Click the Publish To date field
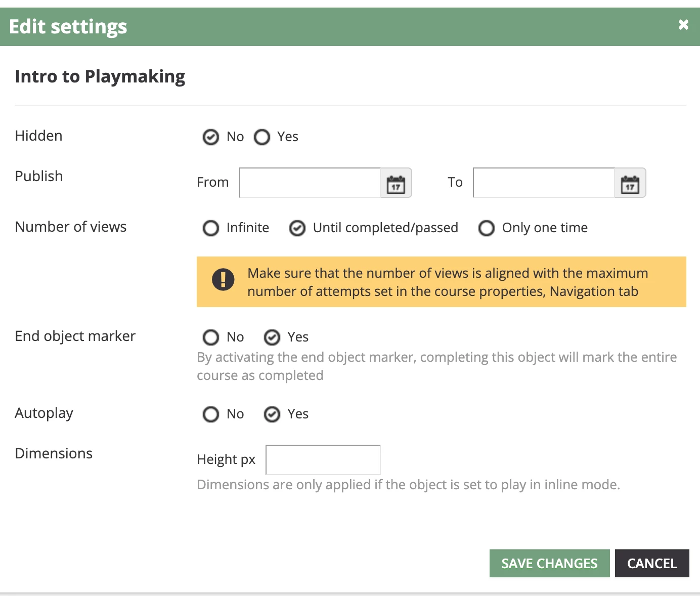This screenshot has width=700, height=596. point(544,183)
